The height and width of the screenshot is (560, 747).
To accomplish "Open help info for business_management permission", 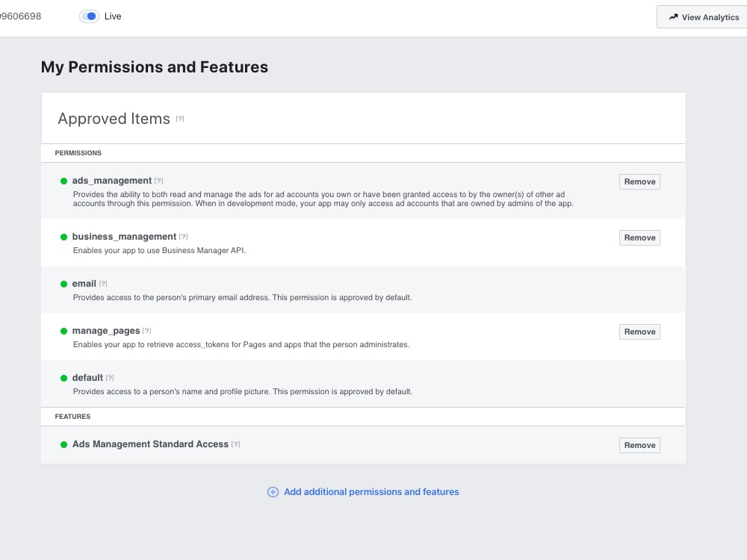I will (x=183, y=236).
